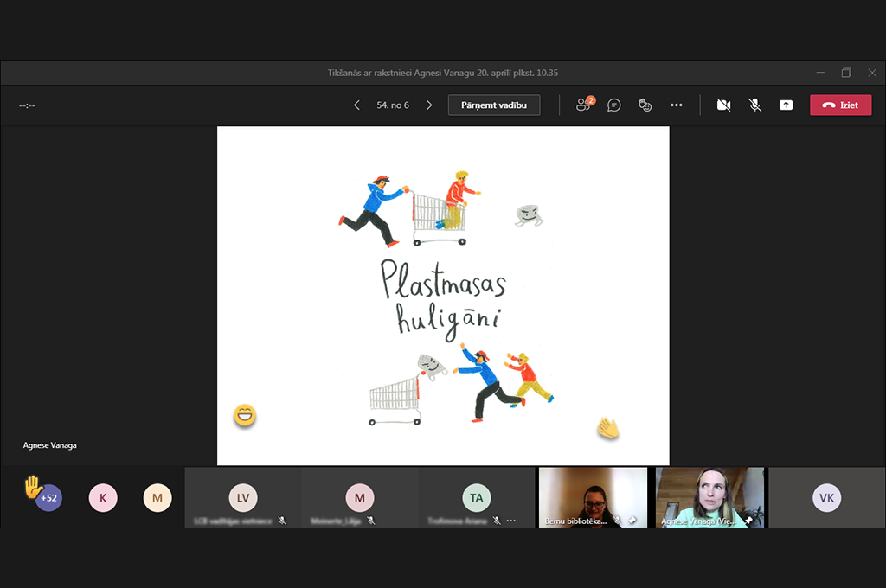The height and width of the screenshot is (588, 886).
Task: Select the Bernu bibliotēka video tile
Action: 593,497
